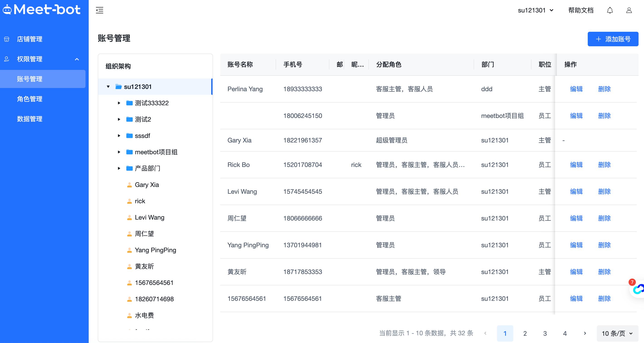Open the 10 条/页 page size dropdown

617,333
